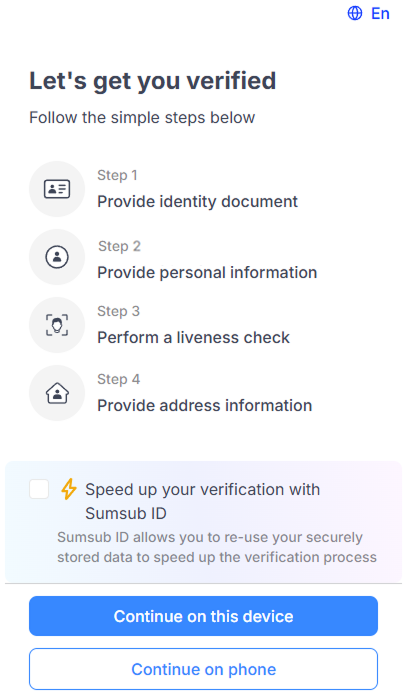Click Speed up your verification heading

click(203, 501)
